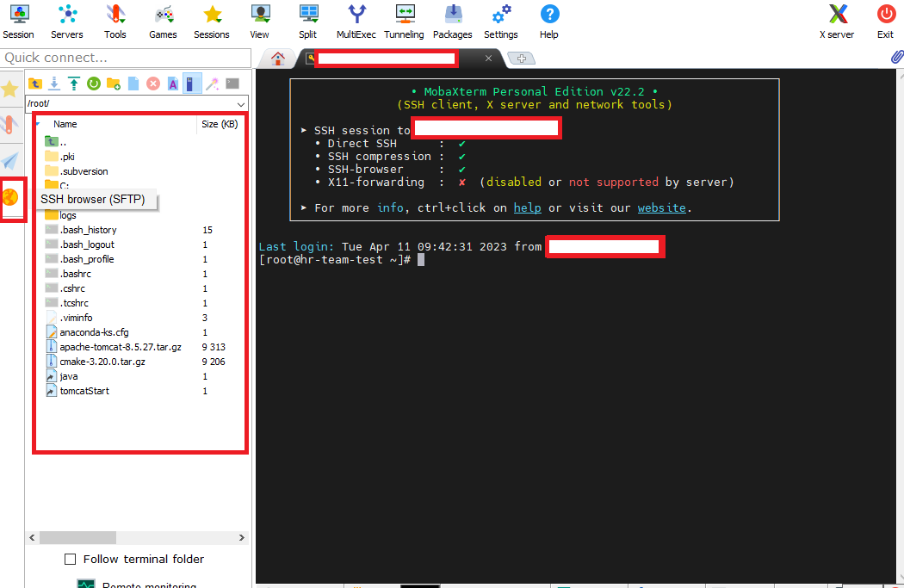Image resolution: width=904 pixels, height=588 pixels.
Task: Open the Tools menu button
Action: click(x=115, y=22)
